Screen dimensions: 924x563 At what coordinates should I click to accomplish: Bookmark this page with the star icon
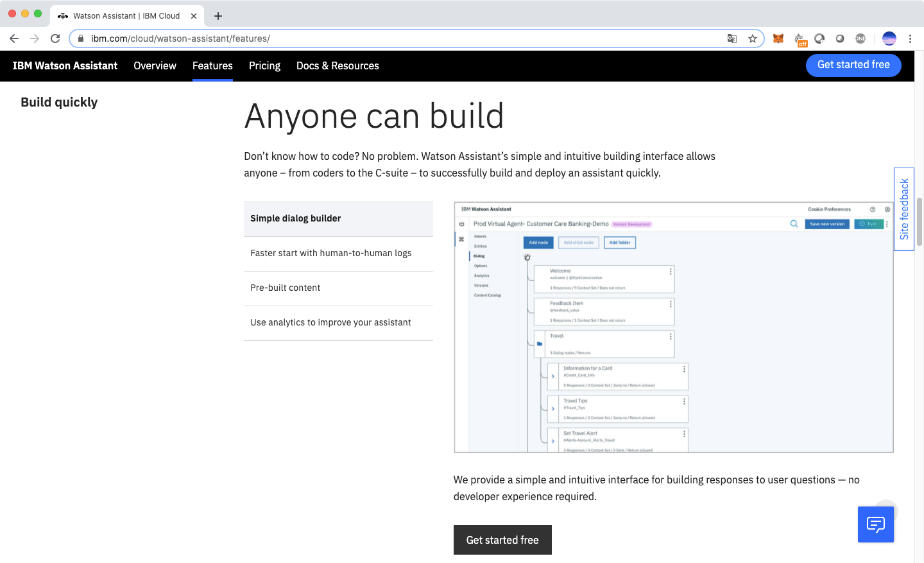point(753,39)
